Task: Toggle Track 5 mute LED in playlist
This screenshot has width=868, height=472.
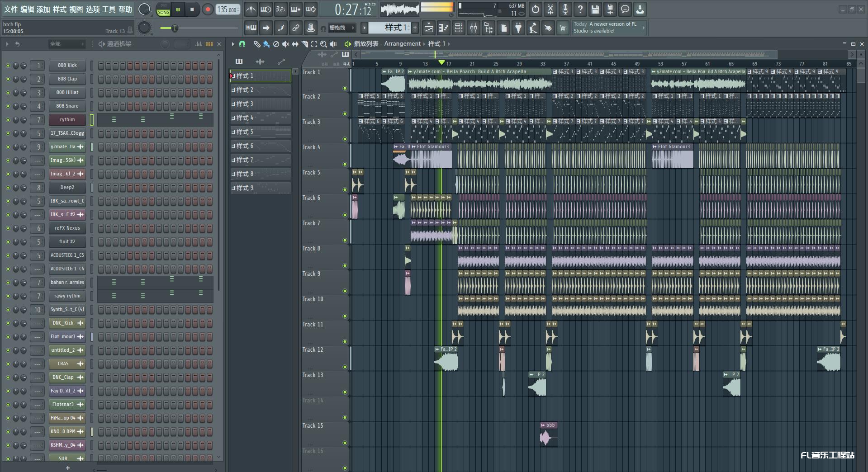Action: [345, 189]
